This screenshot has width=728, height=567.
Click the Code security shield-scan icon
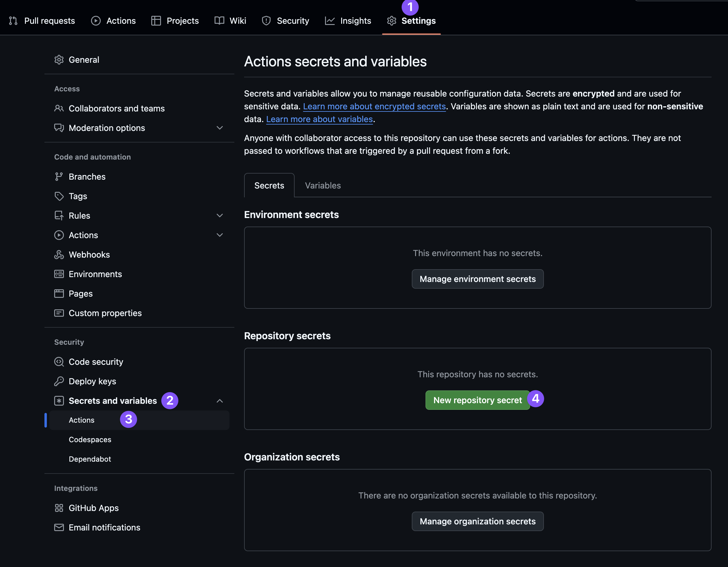click(x=59, y=362)
